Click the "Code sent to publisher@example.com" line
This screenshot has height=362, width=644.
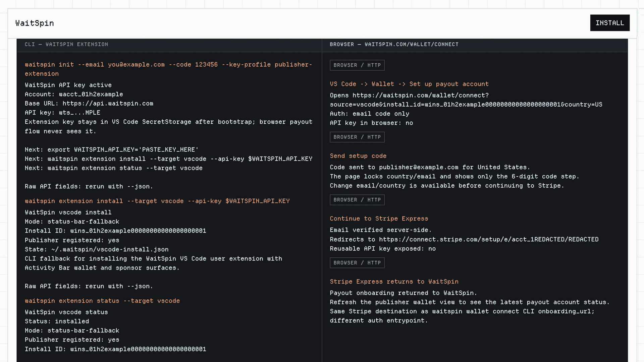tap(430, 167)
